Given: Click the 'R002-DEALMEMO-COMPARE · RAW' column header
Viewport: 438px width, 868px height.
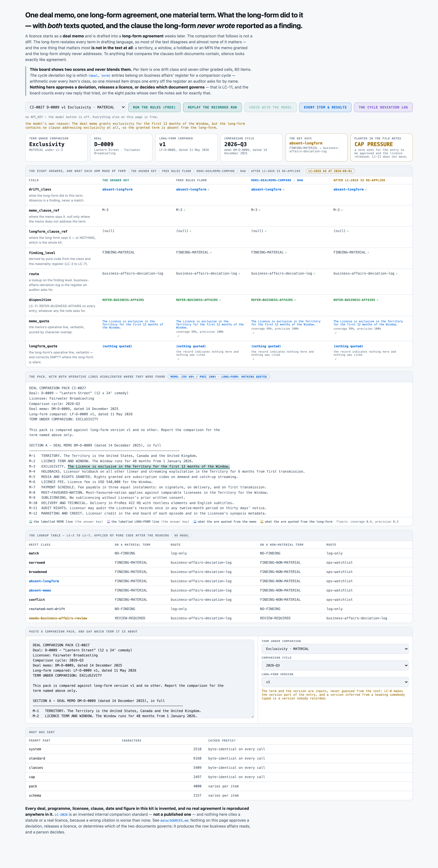Looking at the screenshot, I should [x=277, y=180].
